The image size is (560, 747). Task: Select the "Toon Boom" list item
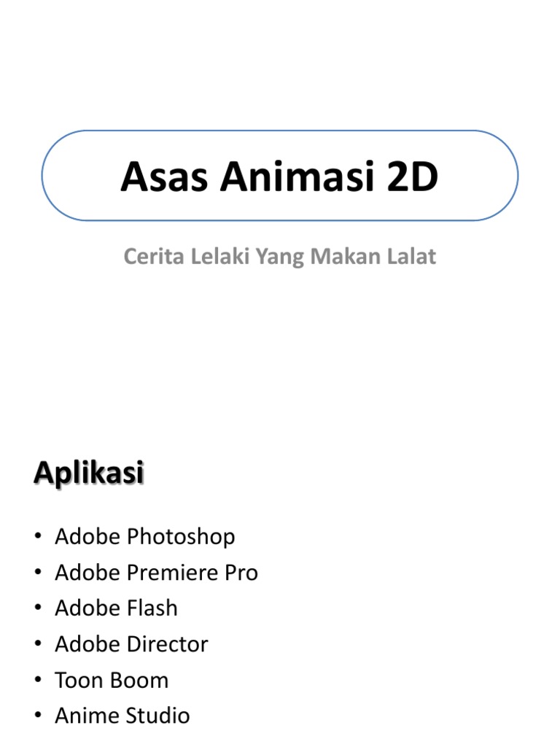112,680
